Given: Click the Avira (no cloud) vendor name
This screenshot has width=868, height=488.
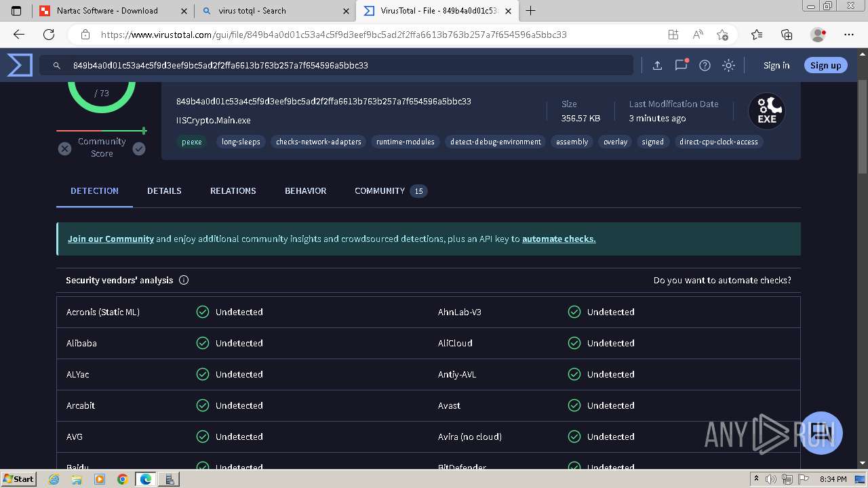Looking at the screenshot, I should [x=470, y=437].
